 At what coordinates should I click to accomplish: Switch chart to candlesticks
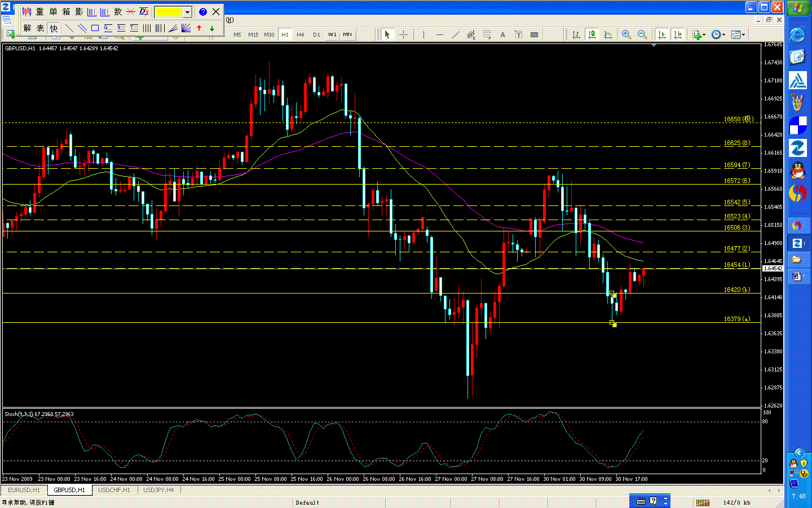click(592, 34)
